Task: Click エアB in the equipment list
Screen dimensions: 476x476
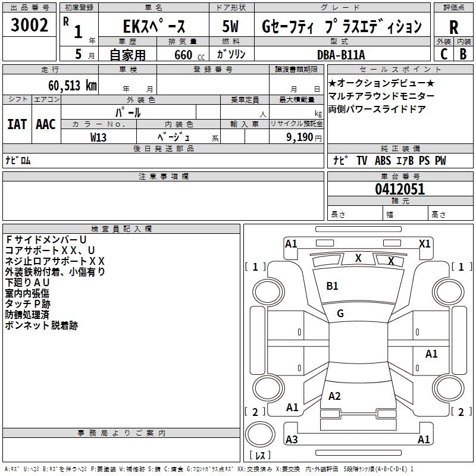Action: (x=405, y=160)
